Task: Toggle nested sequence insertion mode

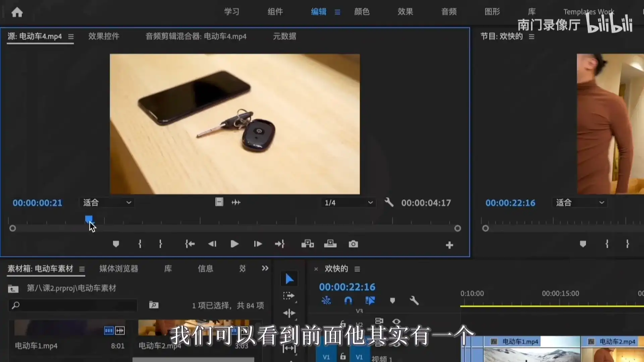Action: click(326, 301)
